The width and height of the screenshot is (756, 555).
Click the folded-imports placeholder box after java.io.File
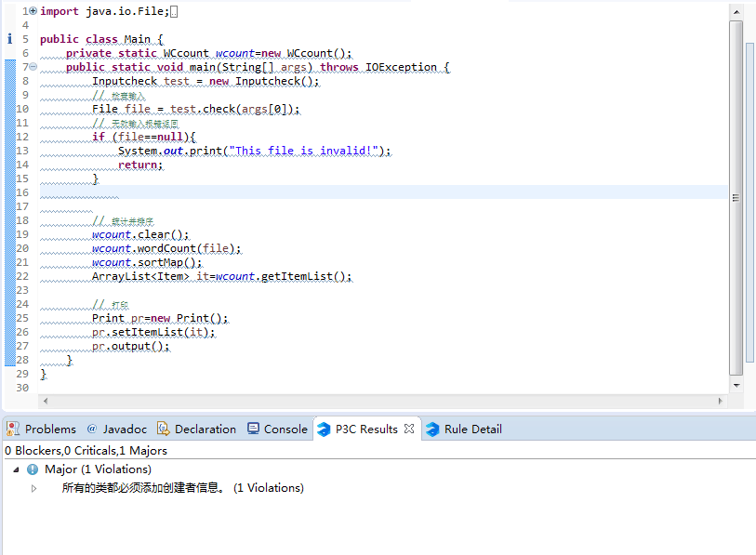173,11
